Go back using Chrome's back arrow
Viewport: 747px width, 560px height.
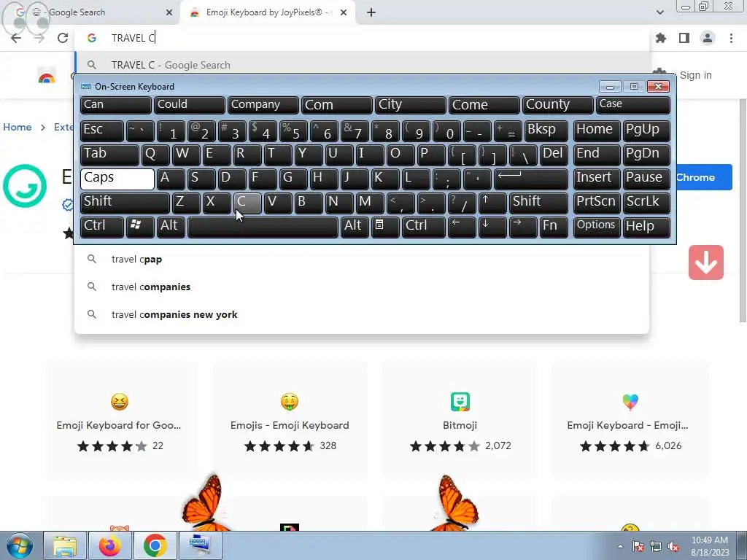[16, 38]
